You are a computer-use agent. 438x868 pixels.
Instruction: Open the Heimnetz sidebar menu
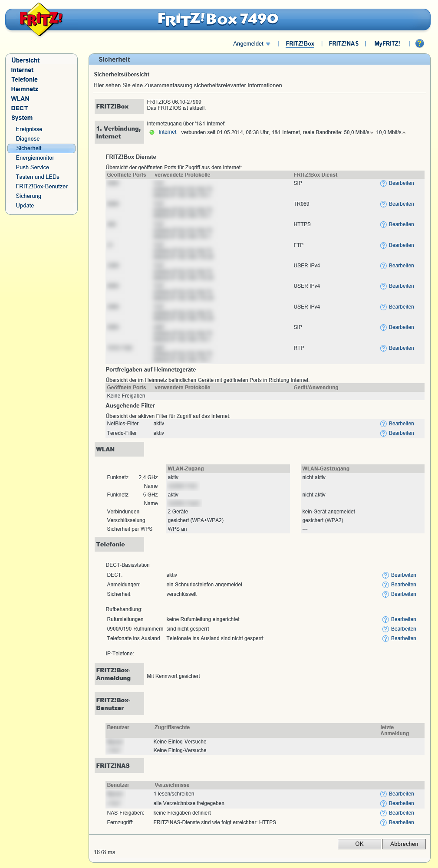pos(24,89)
